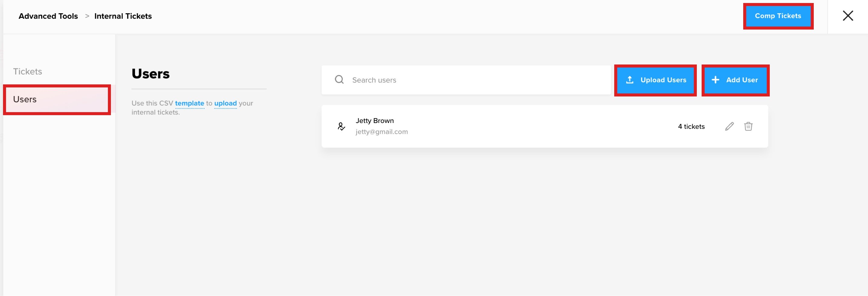This screenshot has height=296, width=868.
Task: Click the Upload Users button
Action: tap(655, 80)
